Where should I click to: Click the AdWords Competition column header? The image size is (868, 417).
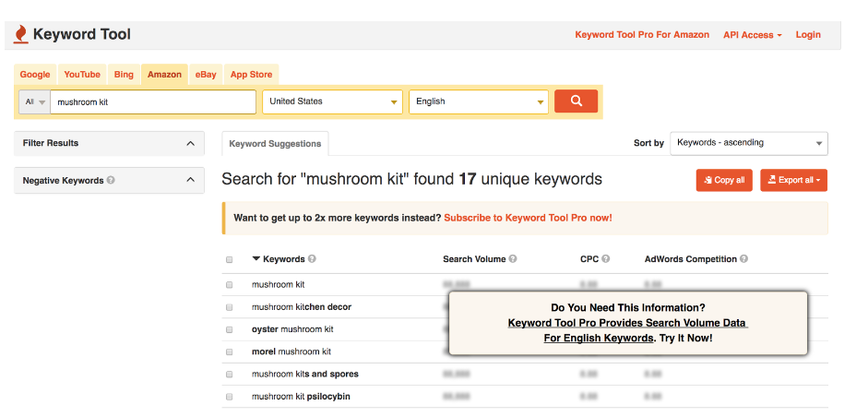691,259
